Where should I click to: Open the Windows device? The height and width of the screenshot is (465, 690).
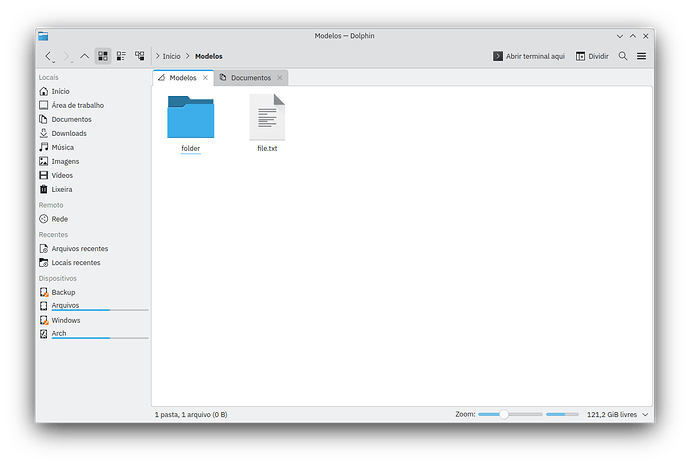(93, 320)
